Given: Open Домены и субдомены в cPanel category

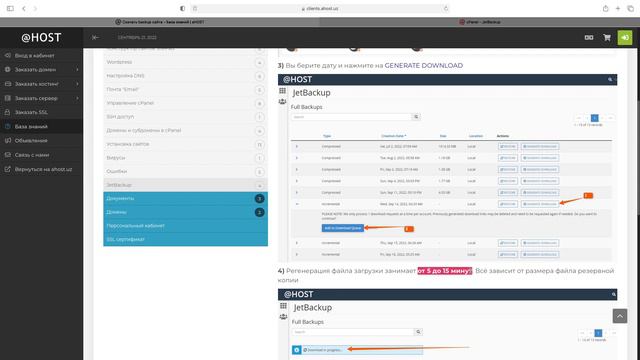Looking at the screenshot, I should pos(185,131).
